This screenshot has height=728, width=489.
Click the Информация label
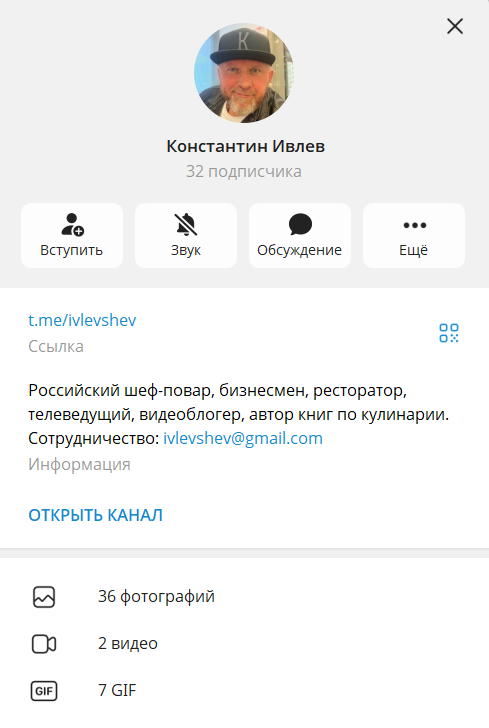[x=79, y=464]
